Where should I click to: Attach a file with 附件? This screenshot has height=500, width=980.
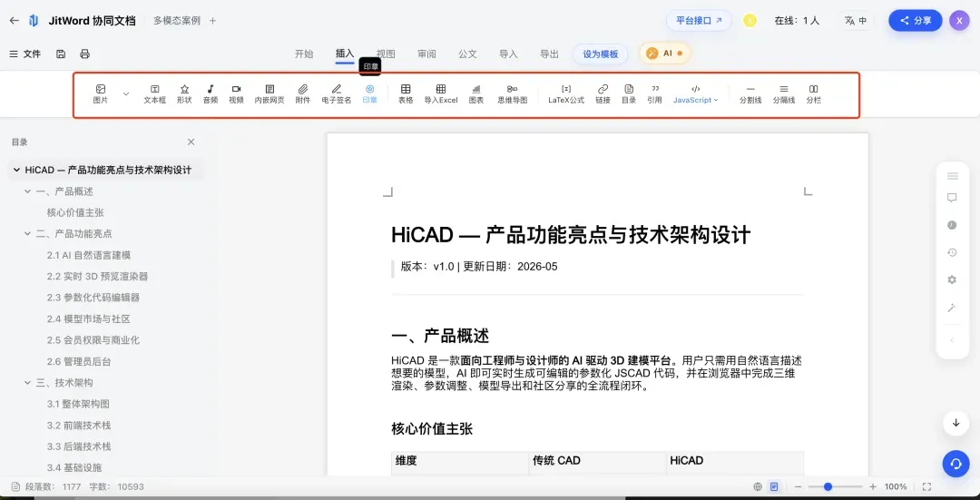(x=302, y=93)
